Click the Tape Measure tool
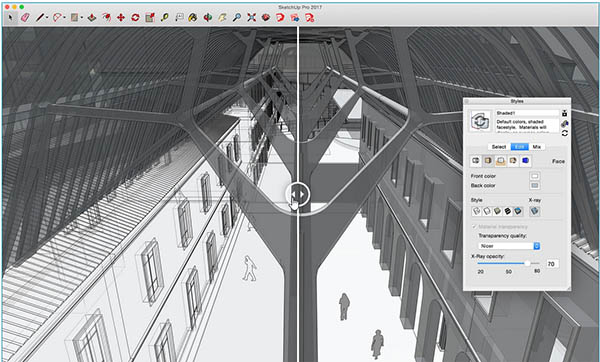The height and width of the screenshot is (362, 600). [x=165, y=18]
